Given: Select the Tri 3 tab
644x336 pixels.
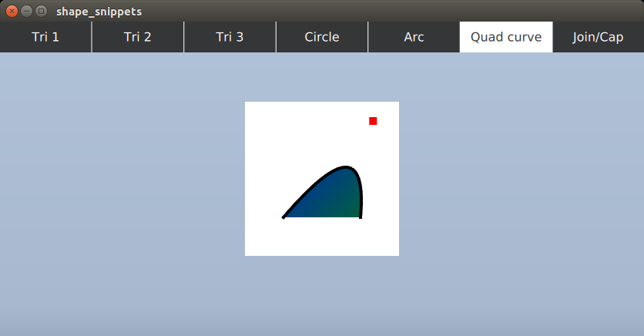Looking at the screenshot, I should point(230,37).
